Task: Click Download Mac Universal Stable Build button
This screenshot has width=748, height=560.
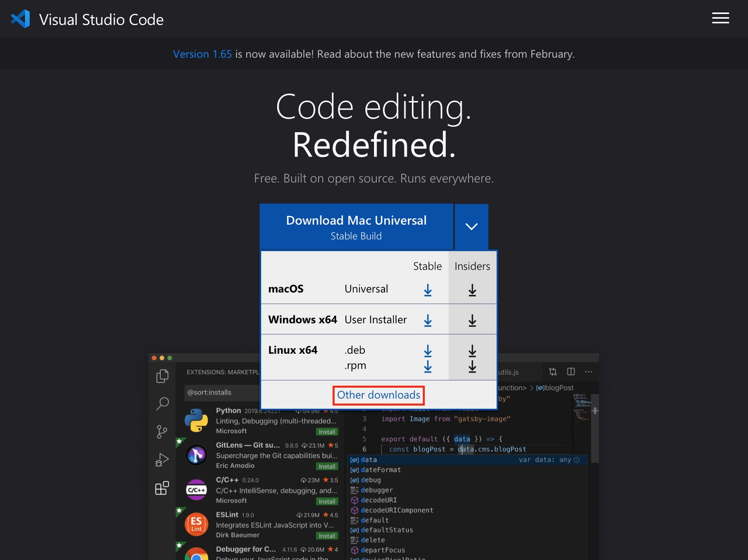Action: pyautogui.click(x=356, y=227)
